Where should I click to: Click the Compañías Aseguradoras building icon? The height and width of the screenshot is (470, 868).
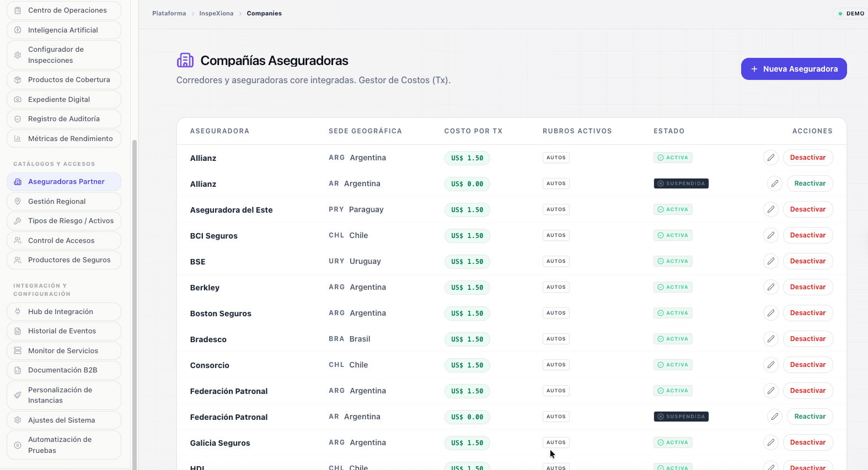coord(185,60)
